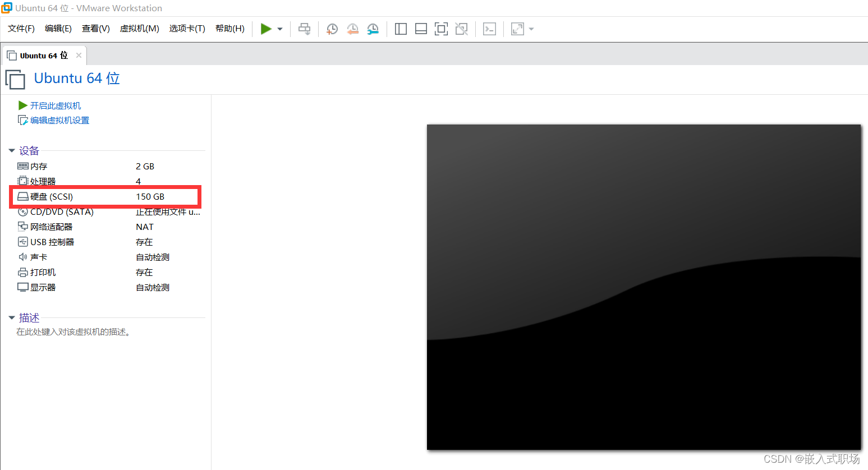
Task: Toggle the library sidebar view icon
Action: 401,29
